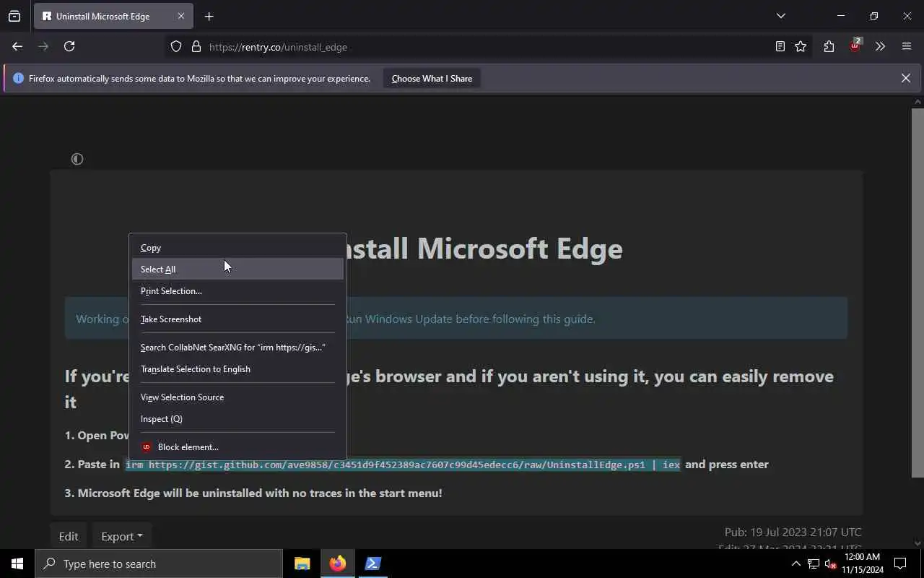Show more tools overflow chevron
924x578 pixels.
(880, 46)
